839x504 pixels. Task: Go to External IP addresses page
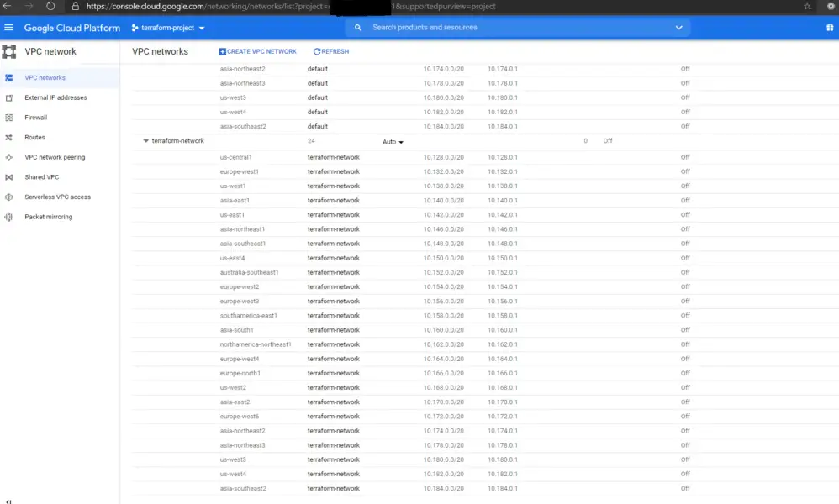pyautogui.click(x=55, y=98)
